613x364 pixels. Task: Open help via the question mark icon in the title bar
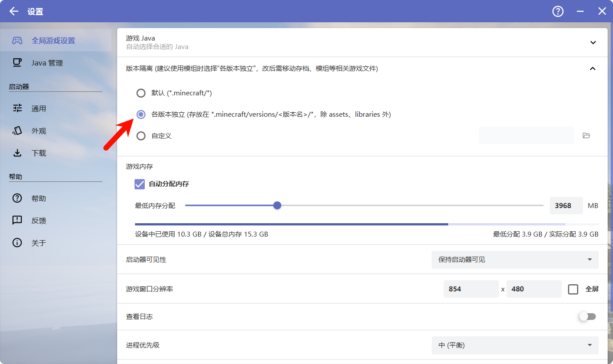(x=558, y=12)
